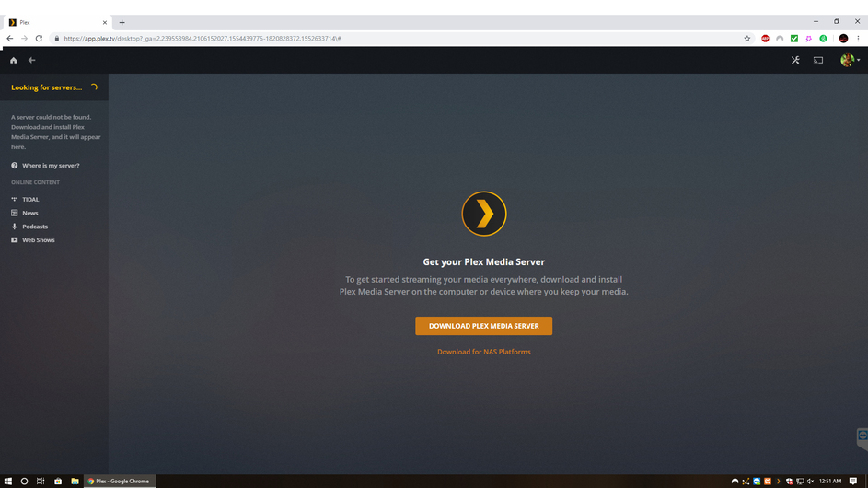Screen dimensions: 868x488
Task: Follow the Download for NAS Platforms link
Action: (484, 352)
